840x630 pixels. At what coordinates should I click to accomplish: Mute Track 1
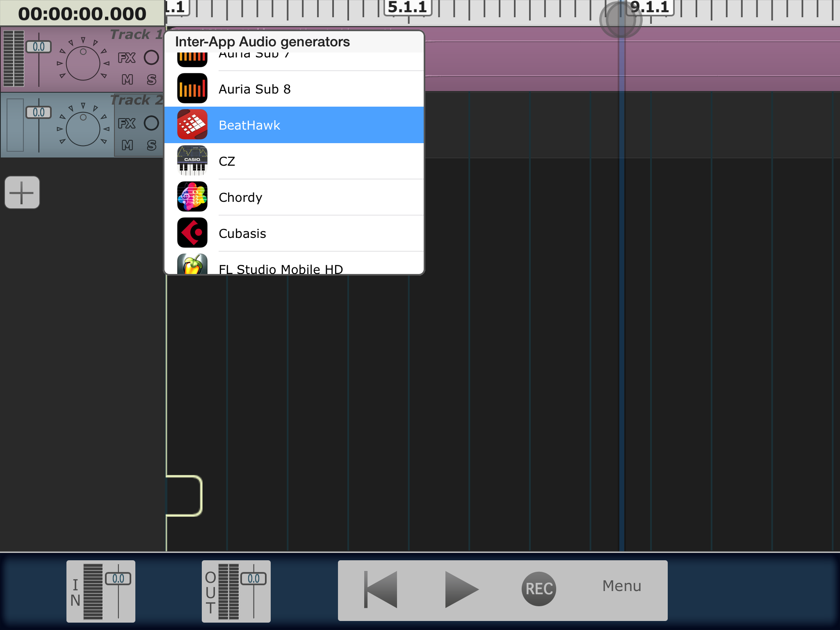pos(127,80)
